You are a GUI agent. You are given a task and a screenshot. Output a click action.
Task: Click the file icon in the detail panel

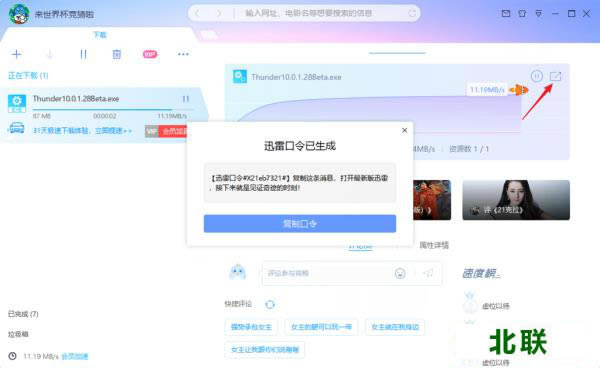click(x=240, y=77)
